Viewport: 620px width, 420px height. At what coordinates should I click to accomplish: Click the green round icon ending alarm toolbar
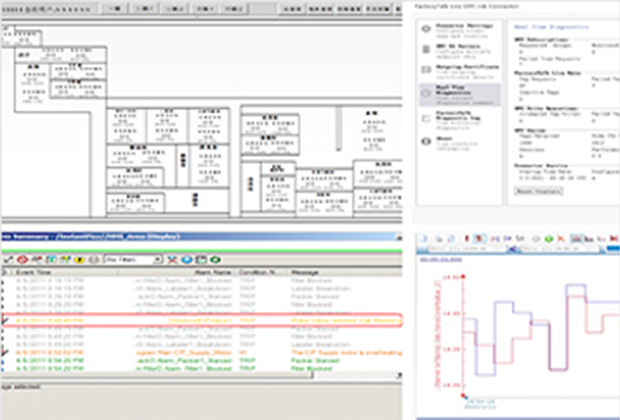(215, 260)
